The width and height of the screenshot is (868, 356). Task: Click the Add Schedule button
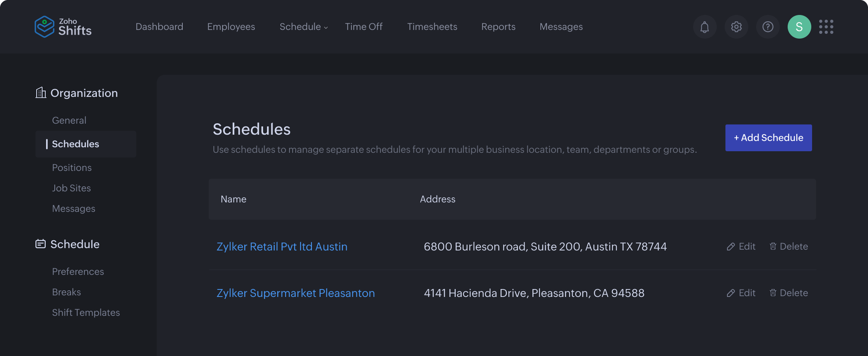(768, 138)
